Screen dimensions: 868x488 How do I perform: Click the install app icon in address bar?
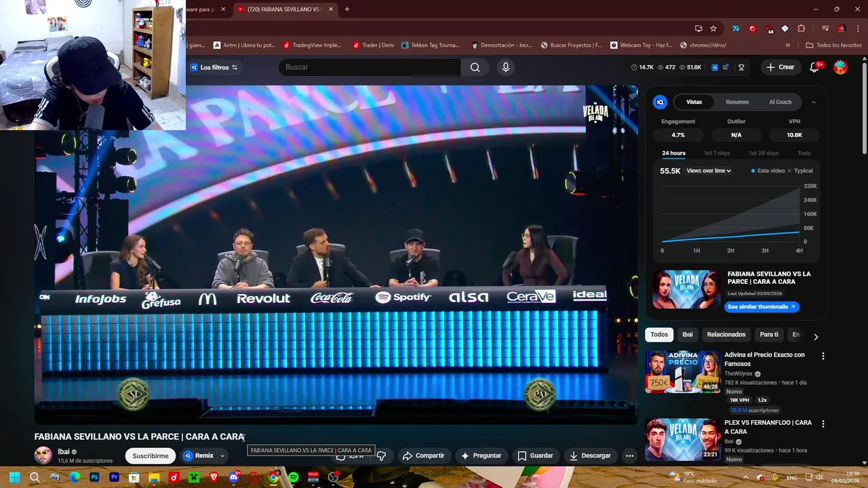click(698, 28)
